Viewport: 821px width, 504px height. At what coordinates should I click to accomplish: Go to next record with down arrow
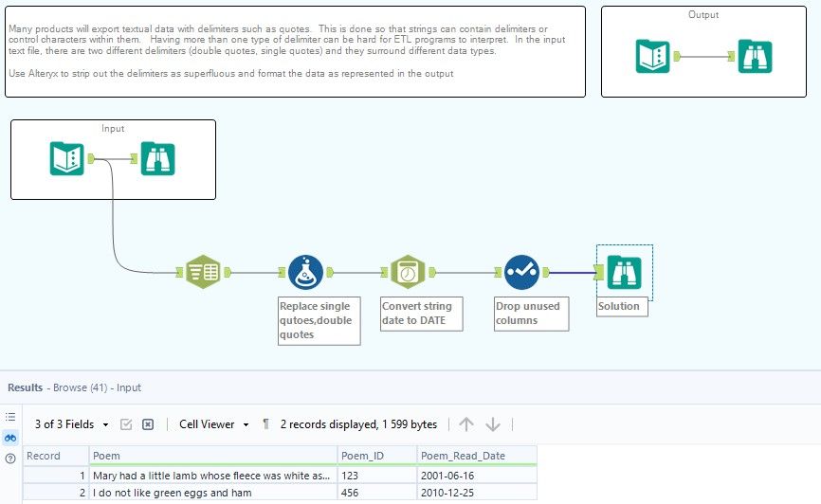click(x=493, y=424)
